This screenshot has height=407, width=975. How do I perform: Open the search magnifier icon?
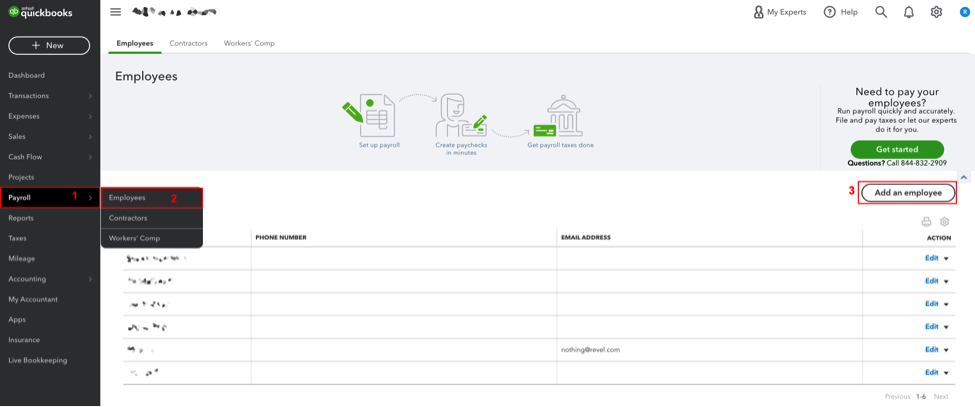click(881, 12)
